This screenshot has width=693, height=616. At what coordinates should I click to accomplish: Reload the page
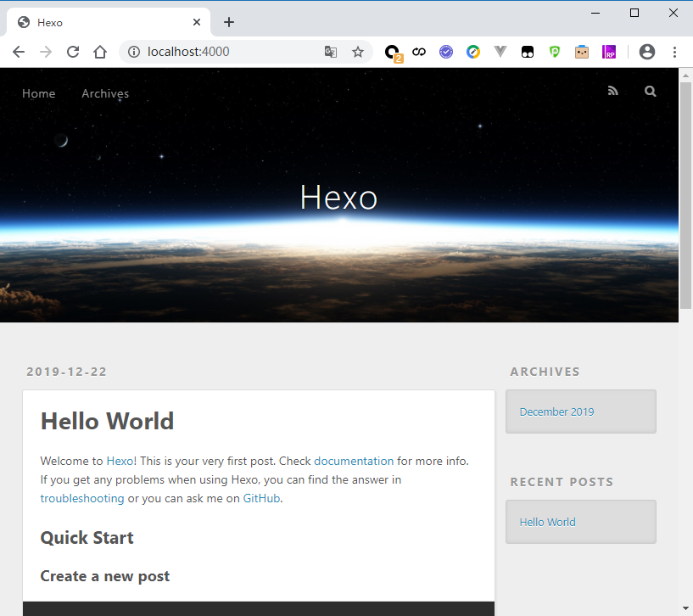click(x=73, y=52)
